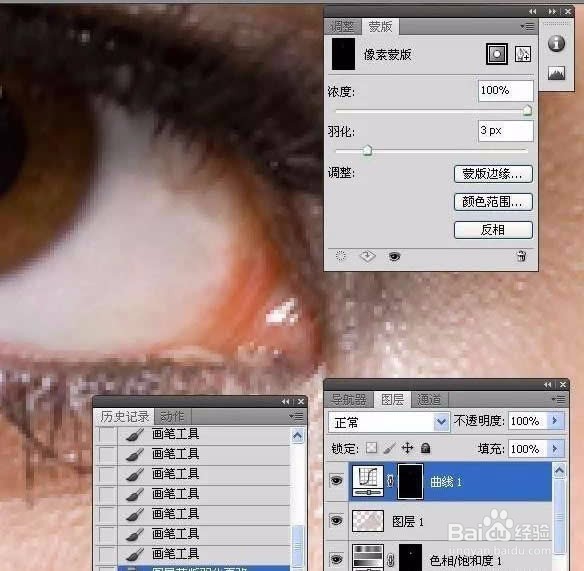Screen dimensions: 584x571
Task: Hide the 曲线 1 layer
Action: [x=336, y=480]
